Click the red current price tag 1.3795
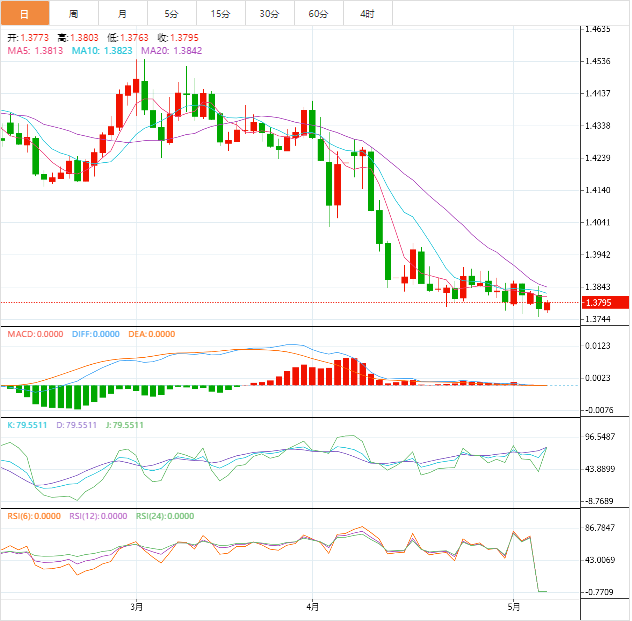 605,303
